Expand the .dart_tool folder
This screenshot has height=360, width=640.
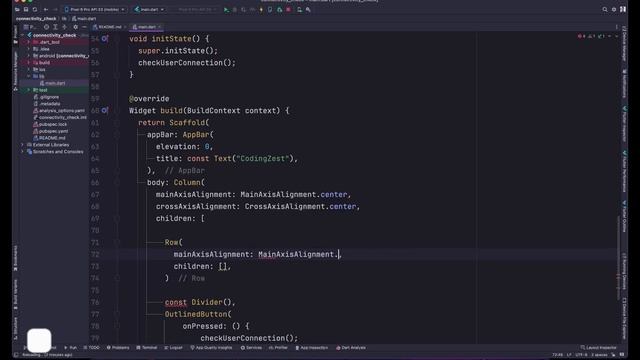29,42
